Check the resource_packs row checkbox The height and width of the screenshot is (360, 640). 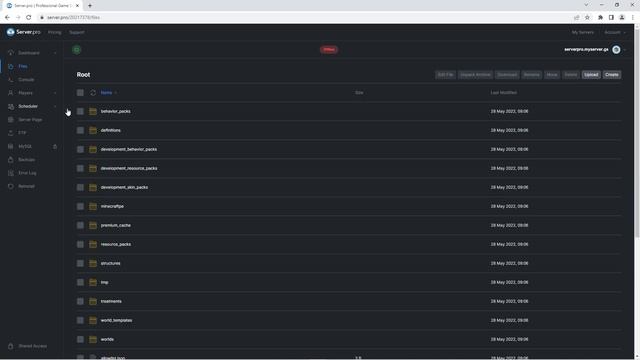pos(80,244)
